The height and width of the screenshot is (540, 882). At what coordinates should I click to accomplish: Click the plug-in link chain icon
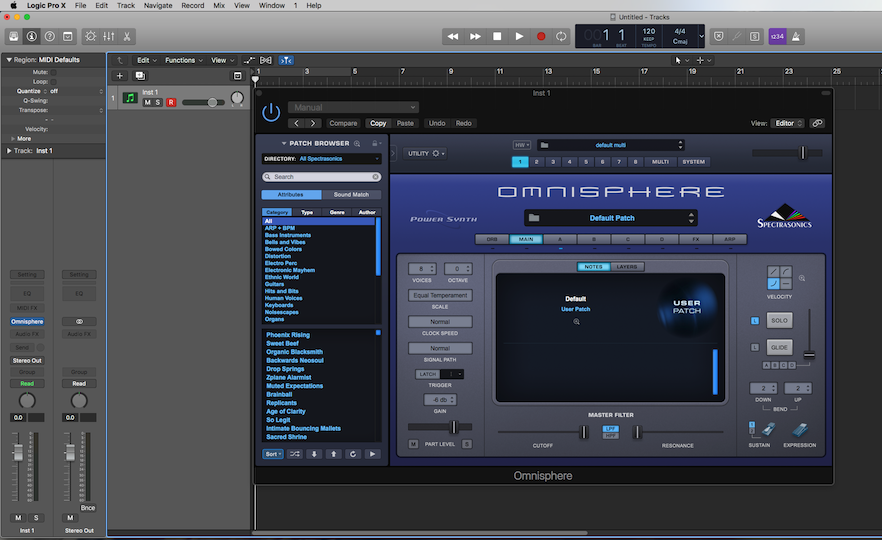pyautogui.click(x=817, y=123)
